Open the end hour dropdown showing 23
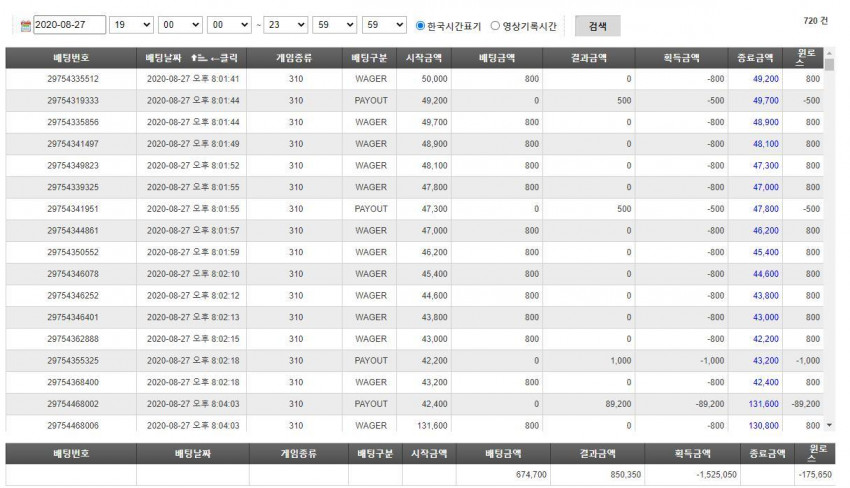The image size is (850, 488). 285,25
